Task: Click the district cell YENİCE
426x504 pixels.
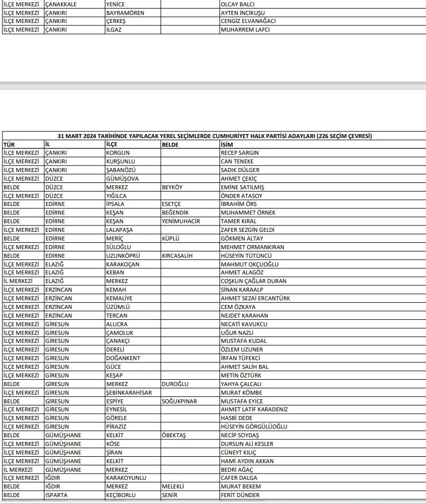Action: click(x=115, y=5)
